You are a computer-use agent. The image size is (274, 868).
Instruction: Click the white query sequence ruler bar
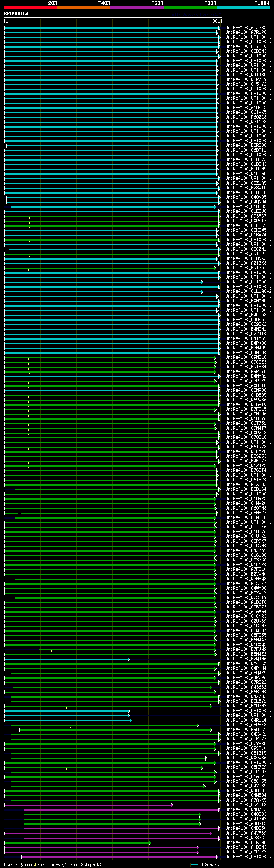tap(113, 18)
